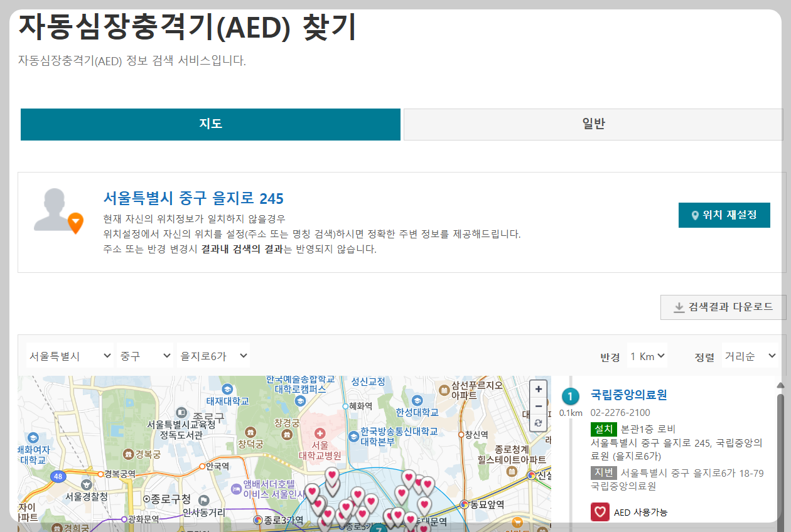
Task: Click phone number 02-2276-2100
Action: click(x=620, y=413)
